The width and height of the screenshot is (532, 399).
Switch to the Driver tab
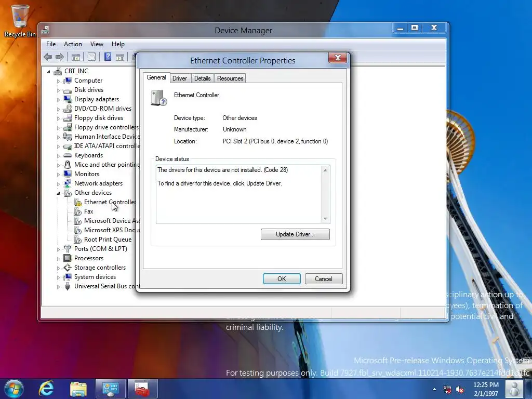click(180, 78)
